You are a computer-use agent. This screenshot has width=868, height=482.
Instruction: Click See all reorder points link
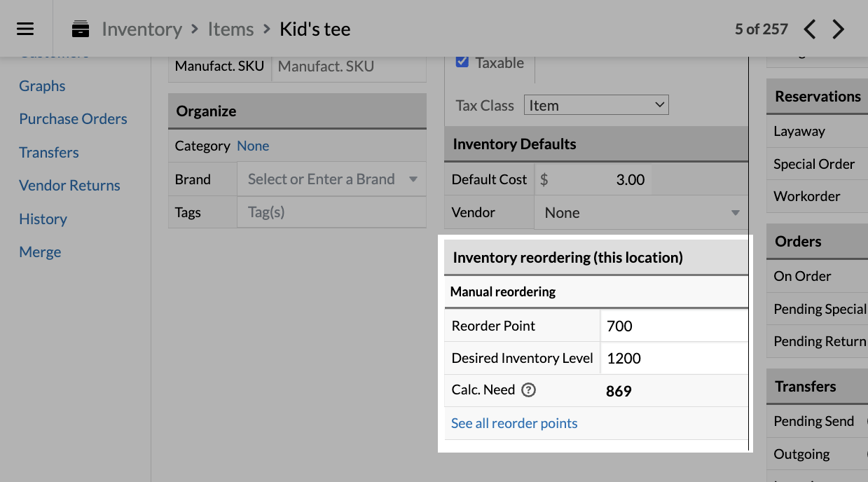pyautogui.click(x=514, y=423)
